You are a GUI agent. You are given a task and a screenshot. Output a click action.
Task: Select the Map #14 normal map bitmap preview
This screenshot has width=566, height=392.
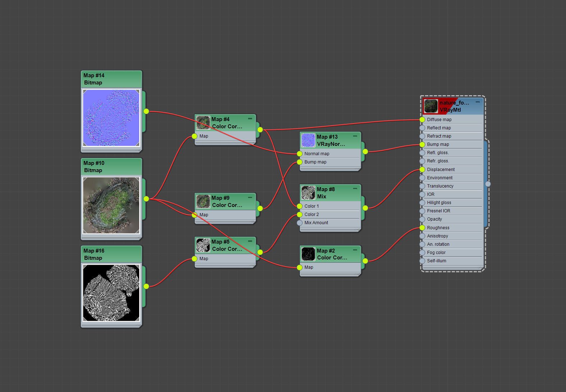click(x=111, y=118)
